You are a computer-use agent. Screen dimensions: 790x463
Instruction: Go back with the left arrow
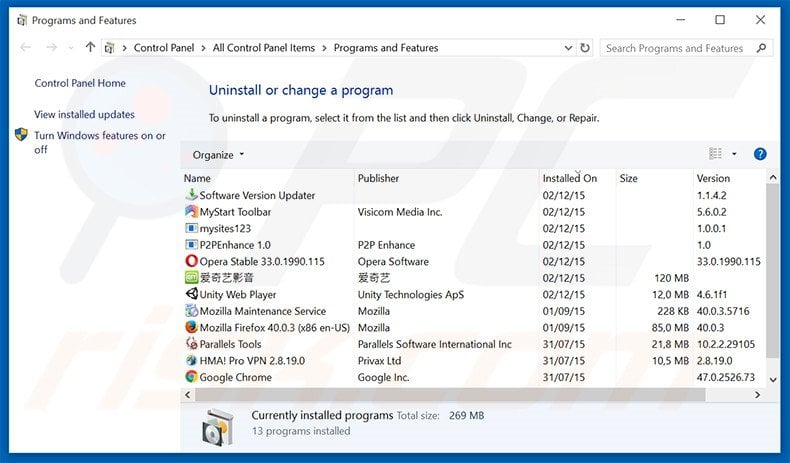coord(26,47)
